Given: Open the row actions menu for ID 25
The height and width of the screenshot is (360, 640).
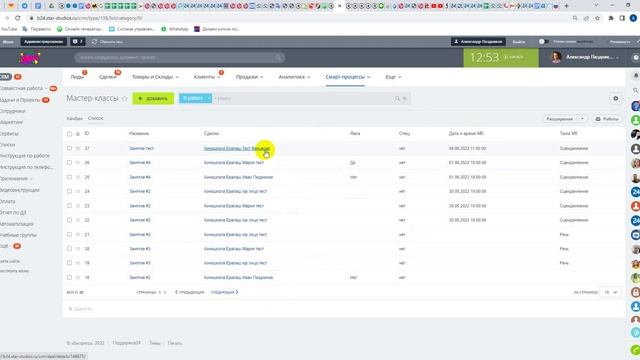Looking at the screenshot, I should tap(78, 177).
